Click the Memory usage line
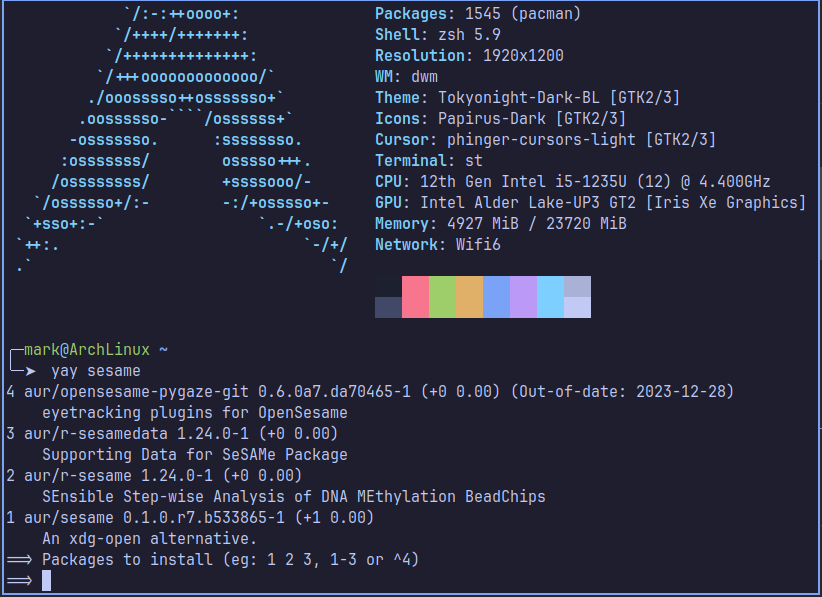The height and width of the screenshot is (597, 822). (x=501, y=224)
